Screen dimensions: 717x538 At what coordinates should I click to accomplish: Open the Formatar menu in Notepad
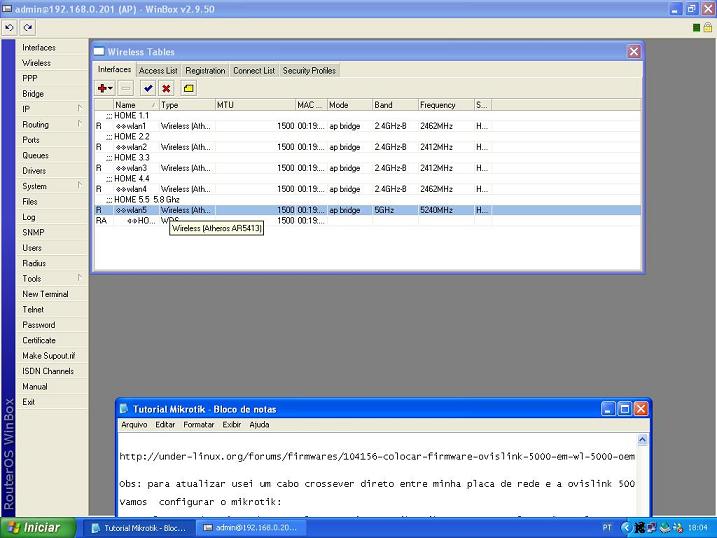click(198, 425)
